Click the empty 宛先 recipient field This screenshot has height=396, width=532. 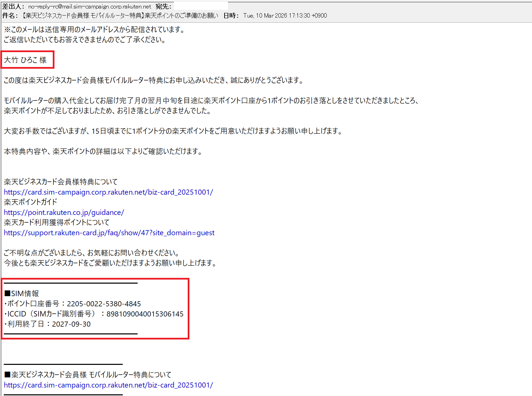click(x=201, y=6)
